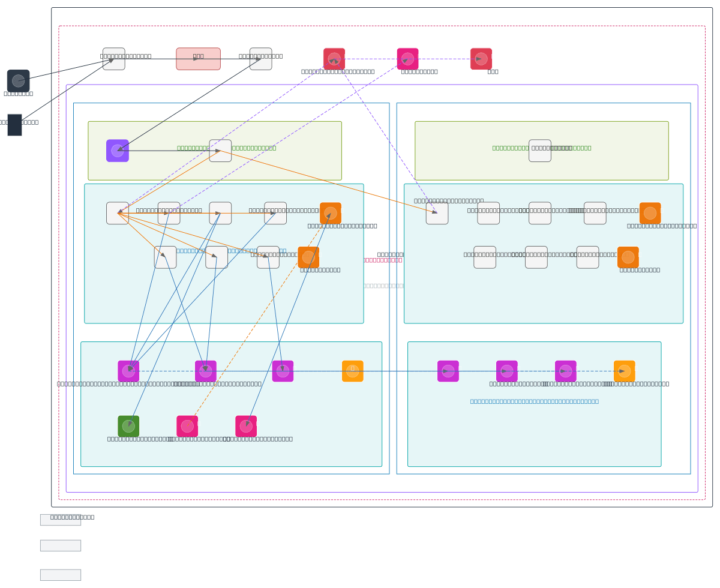Select the pink rectangular node in top row

tap(198, 59)
